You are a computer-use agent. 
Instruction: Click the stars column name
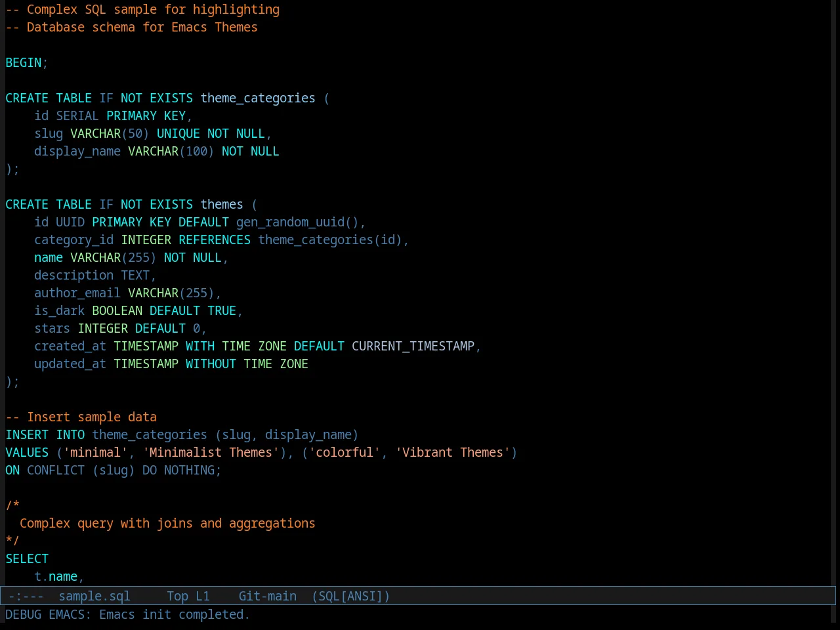[x=52, y=328]
